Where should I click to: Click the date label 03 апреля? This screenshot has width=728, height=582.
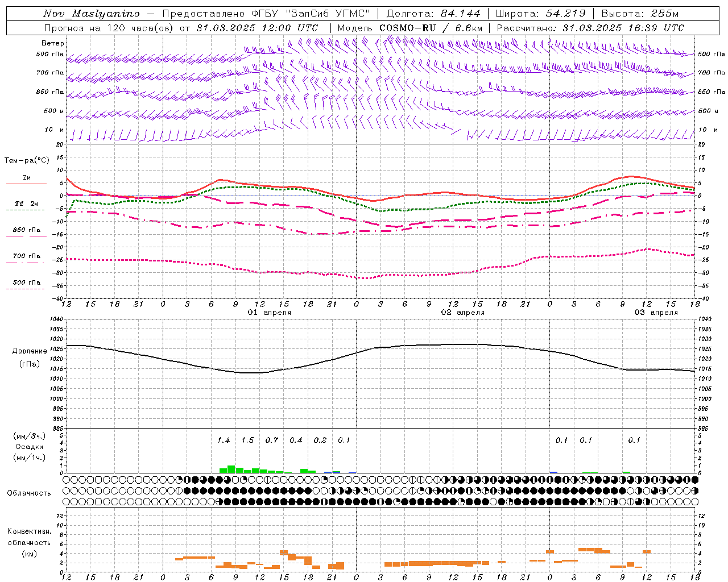pos(656,313)
